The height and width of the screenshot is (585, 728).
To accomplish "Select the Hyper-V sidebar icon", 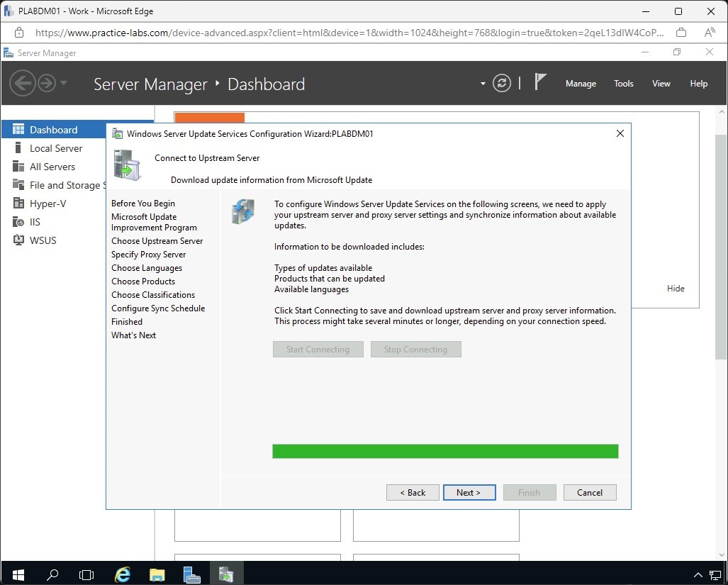I will tap(18, 204).
